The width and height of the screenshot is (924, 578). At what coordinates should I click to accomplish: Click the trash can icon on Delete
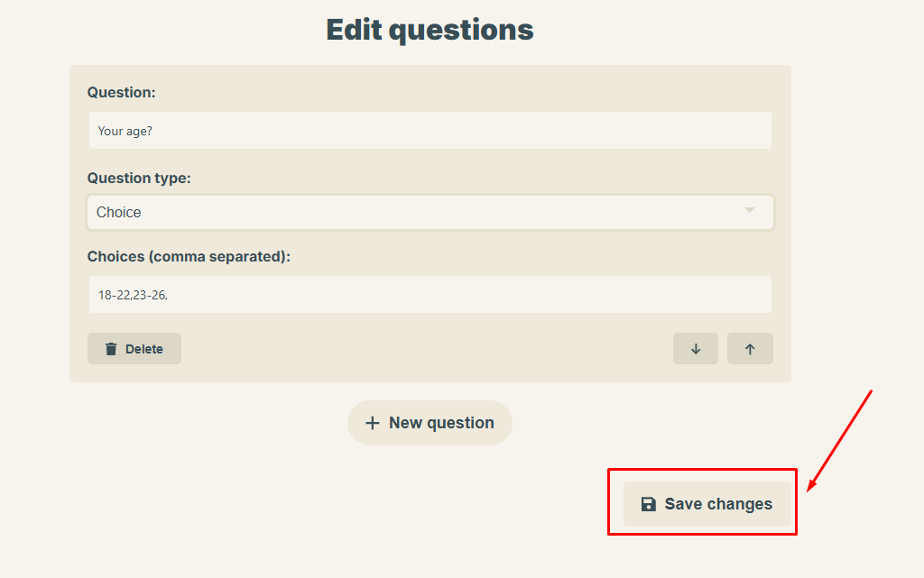[x=111, y=349]
